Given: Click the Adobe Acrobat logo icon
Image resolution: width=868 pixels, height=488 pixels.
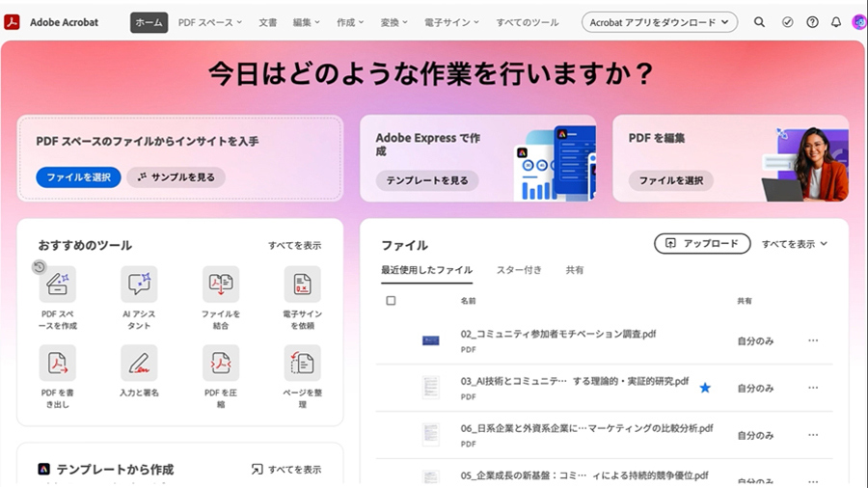Looking at the screenshot, I should [12, 22].
